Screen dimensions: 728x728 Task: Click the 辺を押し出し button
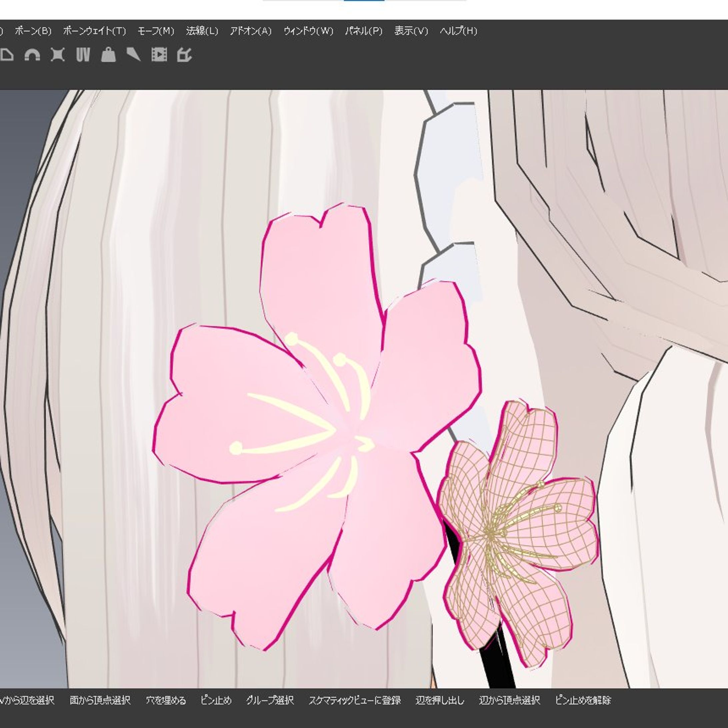point(440,700)
